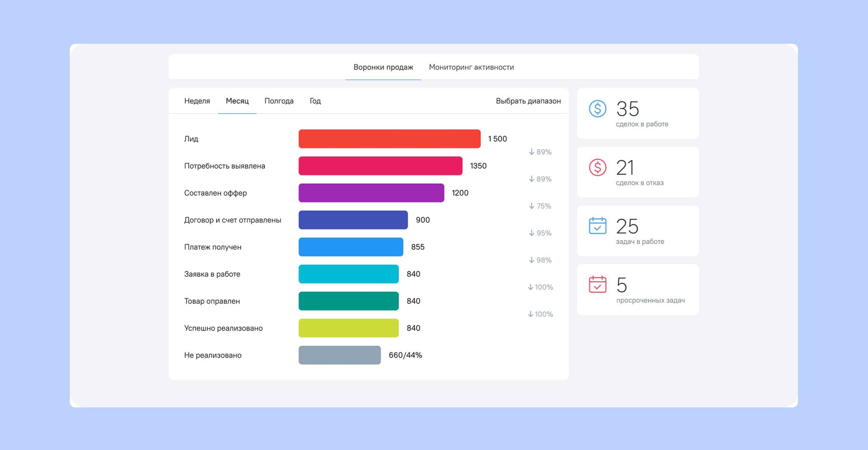Click the down arrow next to 75% conversion
Screen dimensions: 868x450
click(x=531, y=206)
